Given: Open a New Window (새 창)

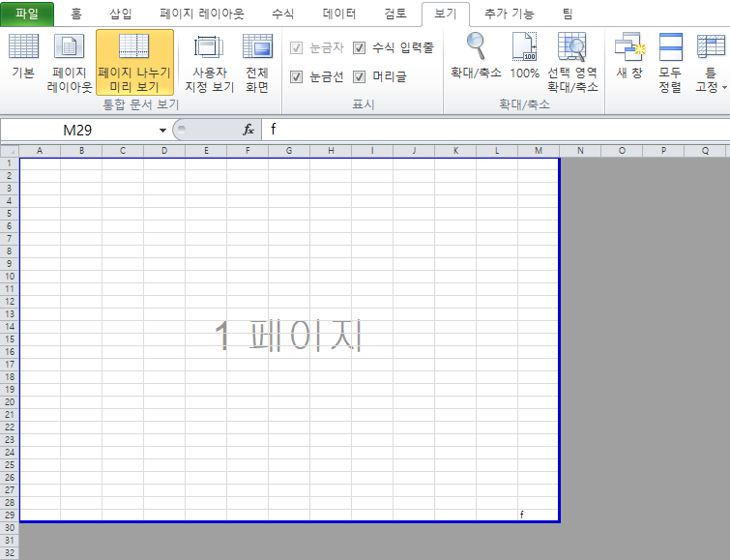Looking at the screenshot, I should (629, 55).
